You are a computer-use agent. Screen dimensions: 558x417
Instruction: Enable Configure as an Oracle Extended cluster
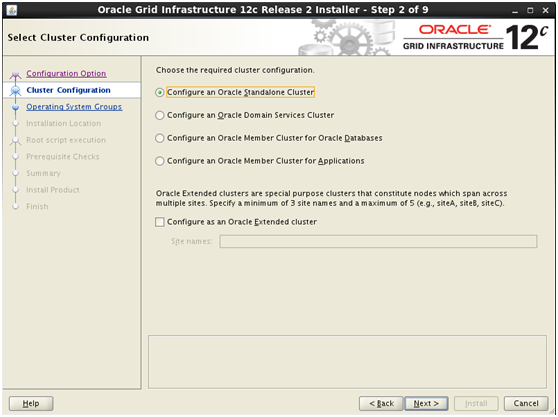coord(160,222)
